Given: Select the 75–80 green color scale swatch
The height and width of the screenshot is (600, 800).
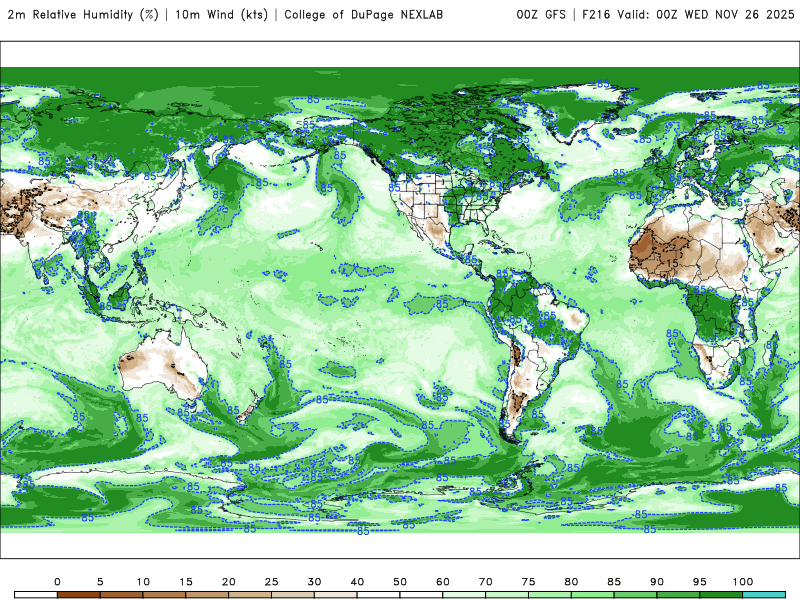Looking at the screenshot, I should click(550, 595).
